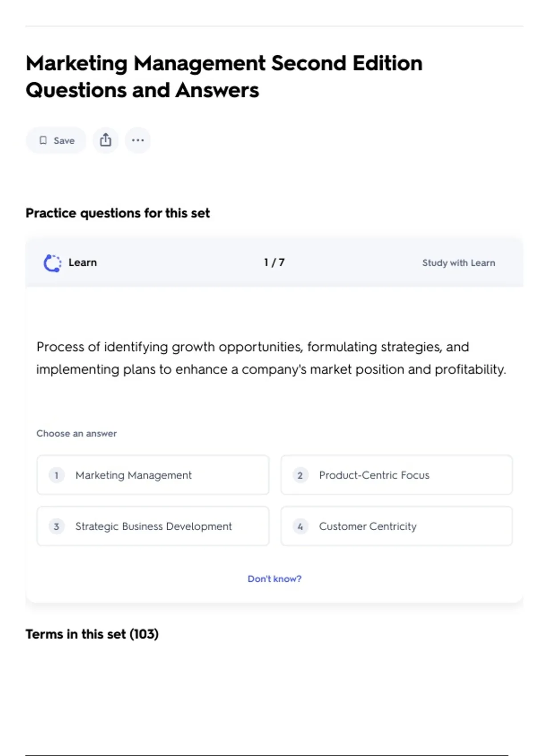Click the practice question definition text
Image resolution: width=534 pixels, height=756 pixels.
pos(271,358)
